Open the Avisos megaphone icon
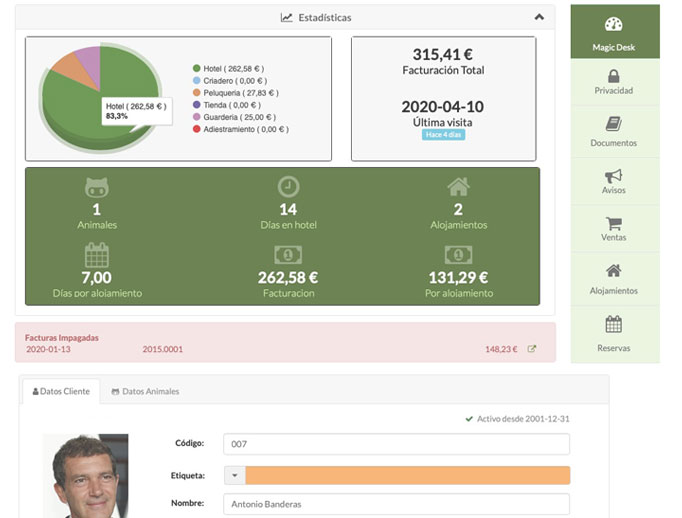682x518 pixels. click(614, 176)
